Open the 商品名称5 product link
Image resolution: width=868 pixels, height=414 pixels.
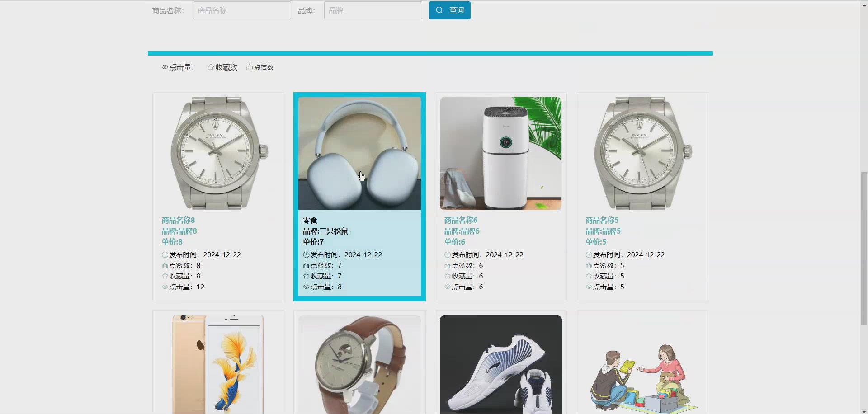[602, 220]
